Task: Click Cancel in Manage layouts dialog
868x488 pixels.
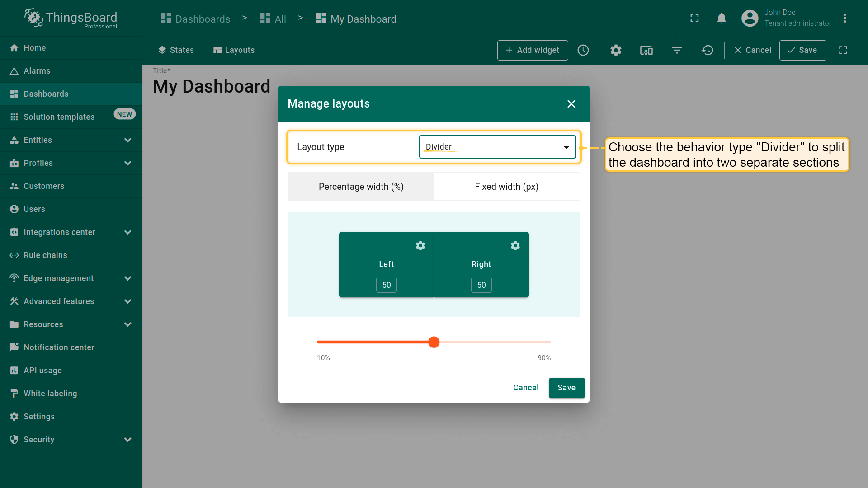Action: click(526, 388)
